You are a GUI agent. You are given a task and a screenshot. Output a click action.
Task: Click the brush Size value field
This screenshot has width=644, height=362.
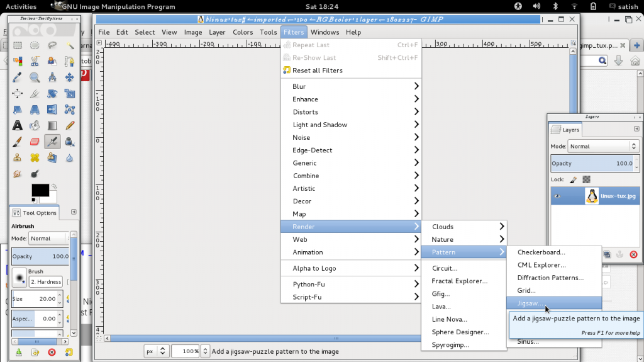pos(35,298)
